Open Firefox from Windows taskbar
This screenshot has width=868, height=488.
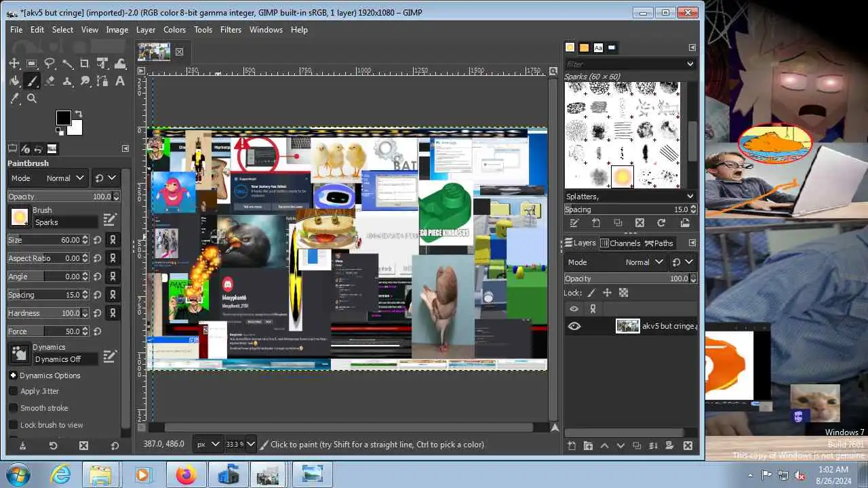tap(186, 475)
